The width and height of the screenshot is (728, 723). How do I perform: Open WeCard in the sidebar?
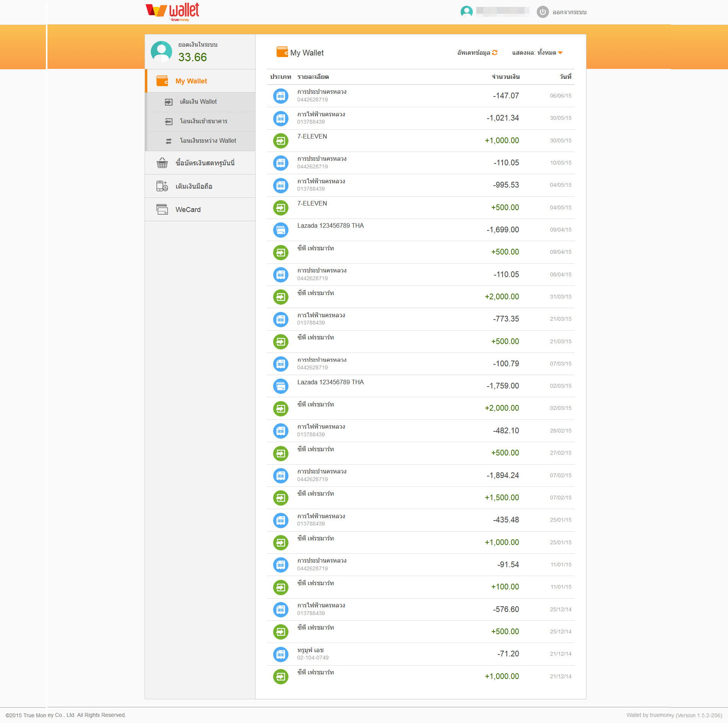point(200,210)
